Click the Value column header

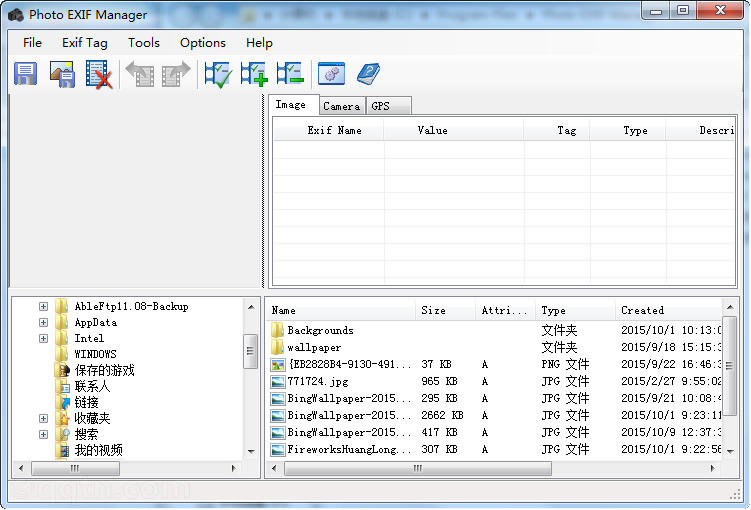(x=453, y=130)
